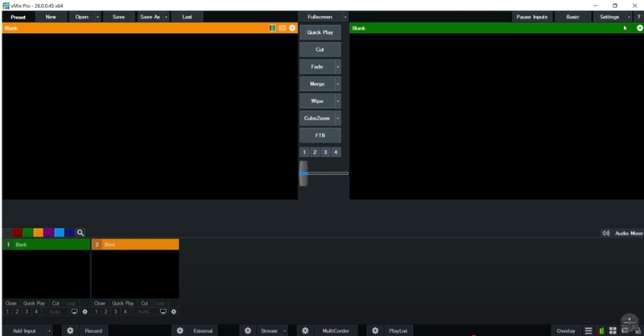
Task: Click Last preset in top menu
Action: pyautogui.click(x=187, y=17)
